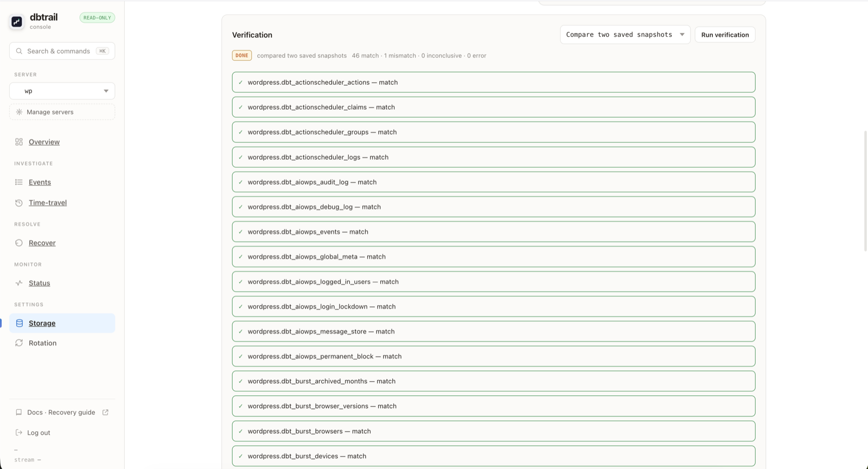
Task: Select wordpress.dbt_actionscheduler_claims — match row
Action: click(x=494, y=107)
